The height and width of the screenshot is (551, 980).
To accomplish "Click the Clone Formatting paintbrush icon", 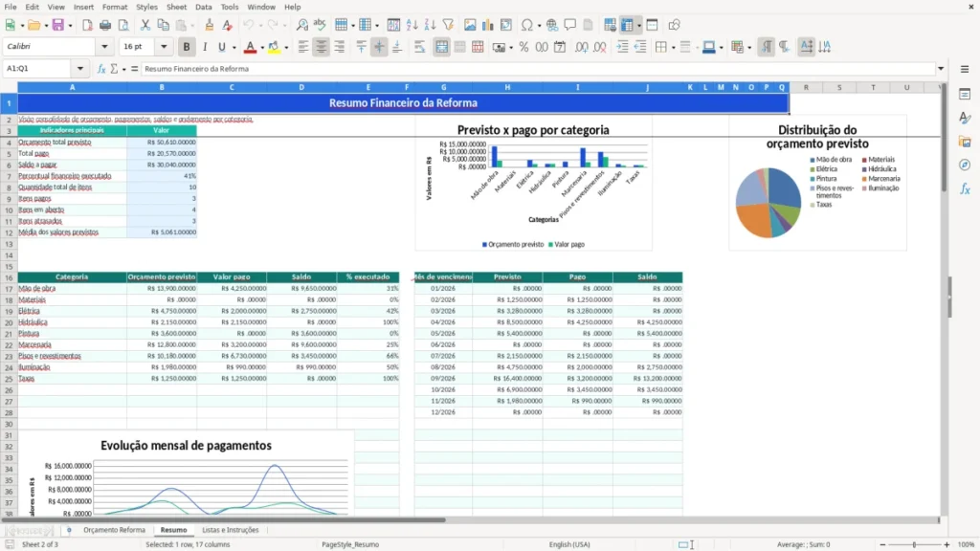I will click(x=210, y=25).
